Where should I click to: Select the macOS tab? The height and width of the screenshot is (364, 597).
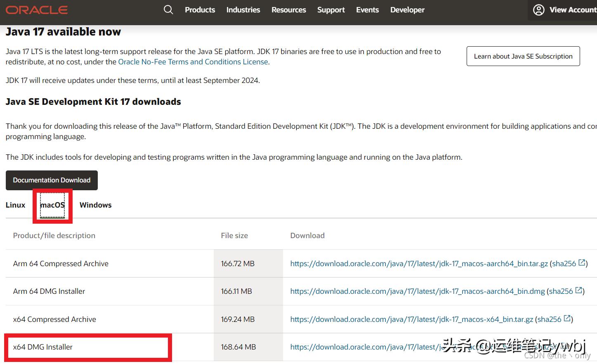click(x=52, y=205)
